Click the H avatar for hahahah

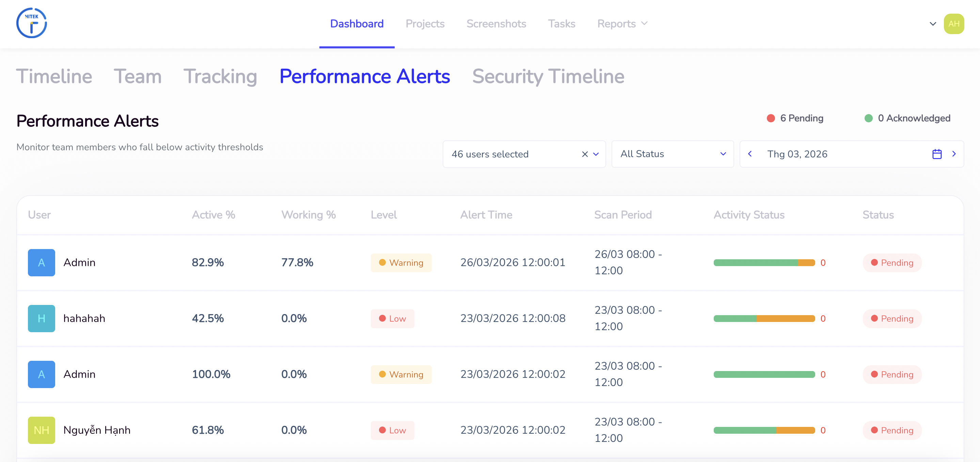[x=42, y=319]
